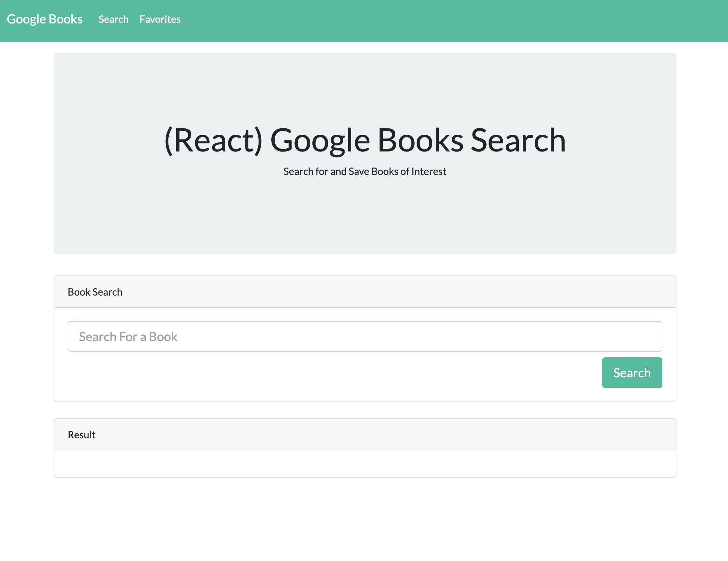This screenshot has height=561, width=728.
Task: Select the Result card header text
Action: [82, 435]
